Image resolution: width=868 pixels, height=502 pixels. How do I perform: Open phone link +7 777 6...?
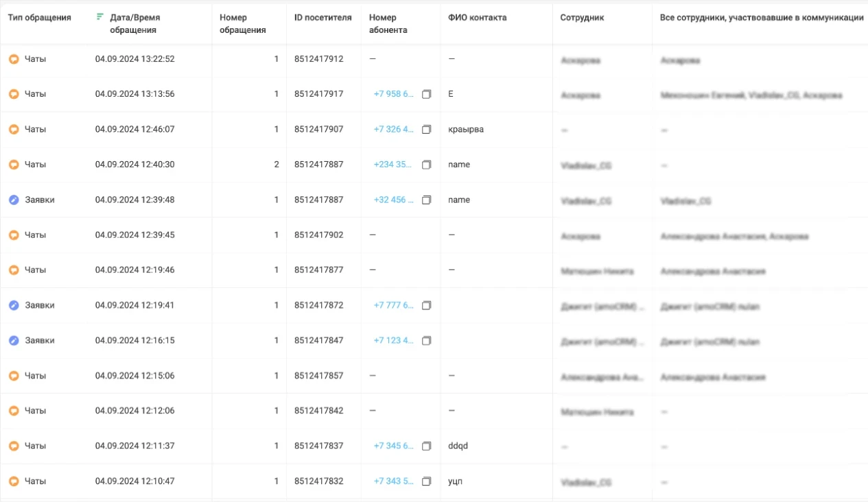pyautogui.click(x=394, y=305)
